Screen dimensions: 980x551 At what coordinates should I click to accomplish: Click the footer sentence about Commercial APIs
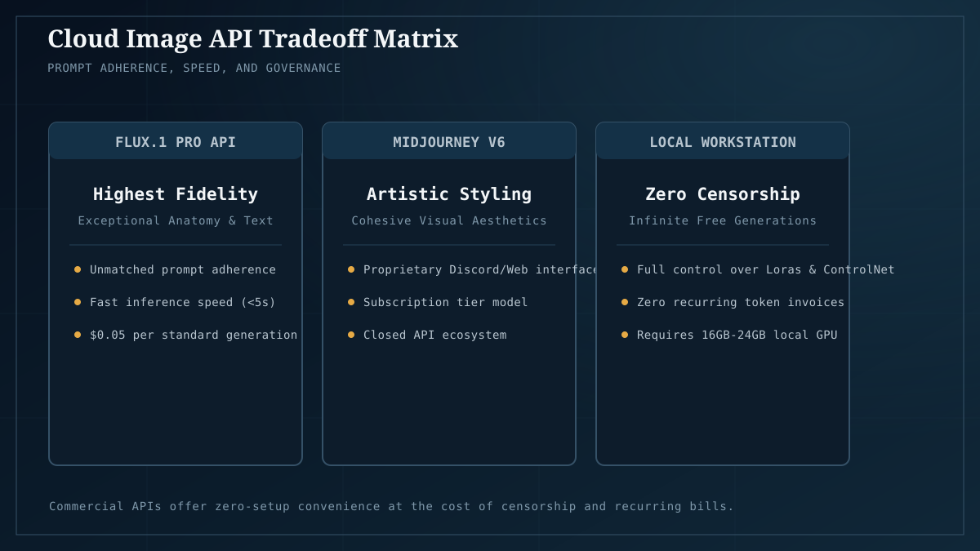click(392, 506)
